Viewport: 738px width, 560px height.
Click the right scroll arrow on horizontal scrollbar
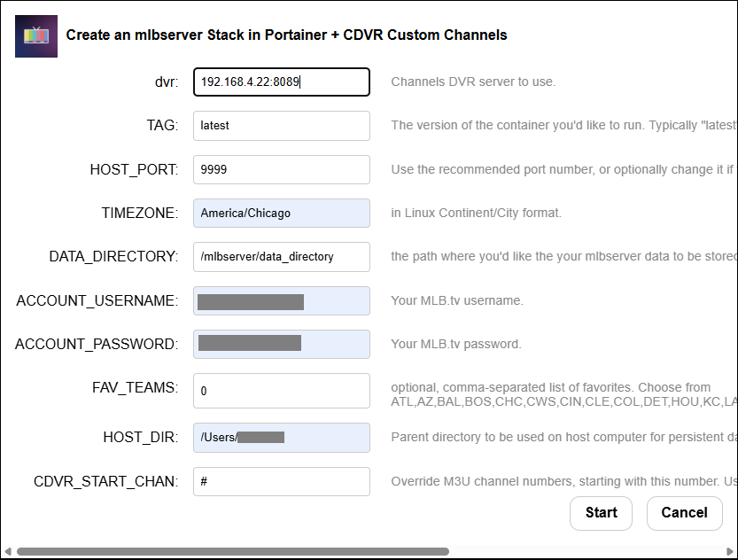pos(730,551)
